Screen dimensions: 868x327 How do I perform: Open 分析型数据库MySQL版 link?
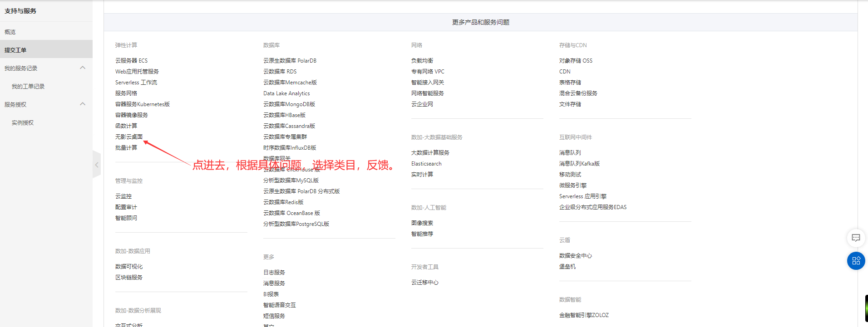tap(291, 180)
